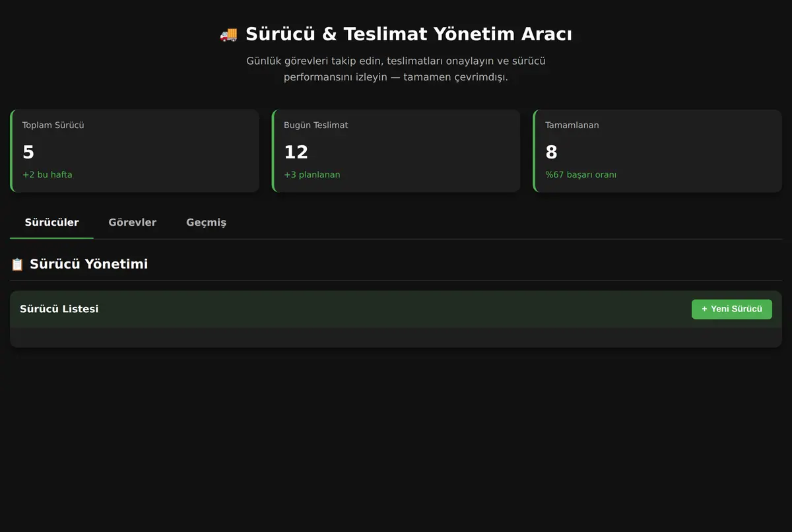Click the Bugün Teslimat value 12
792x532 pixels.
[296, 152]
